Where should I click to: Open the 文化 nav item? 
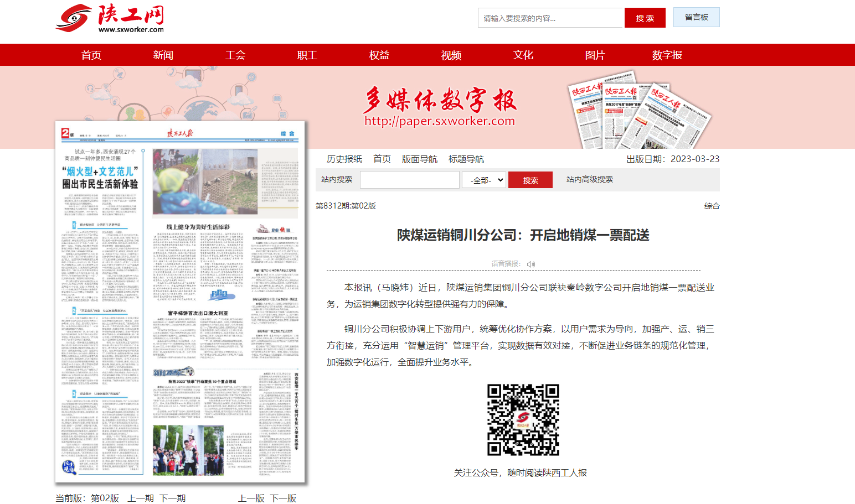pyautogui.click(x=523, y=55)
